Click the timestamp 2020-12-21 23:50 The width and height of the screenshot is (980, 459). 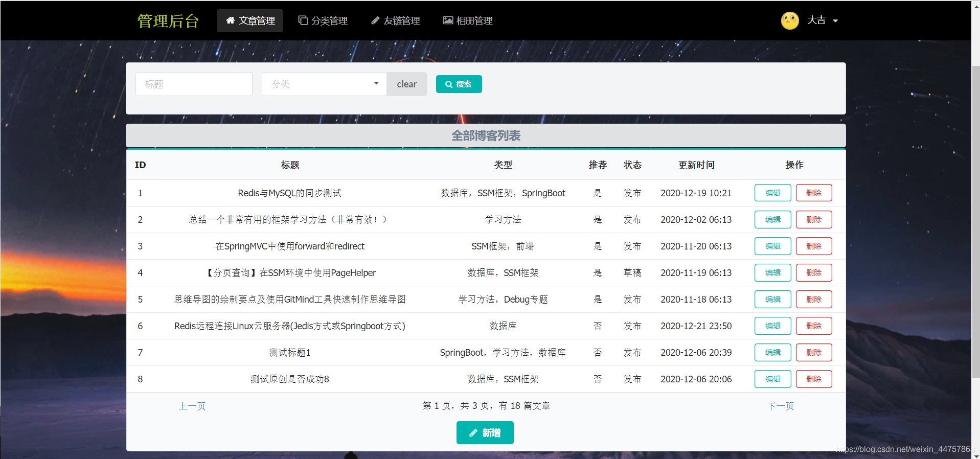[696, 326]
